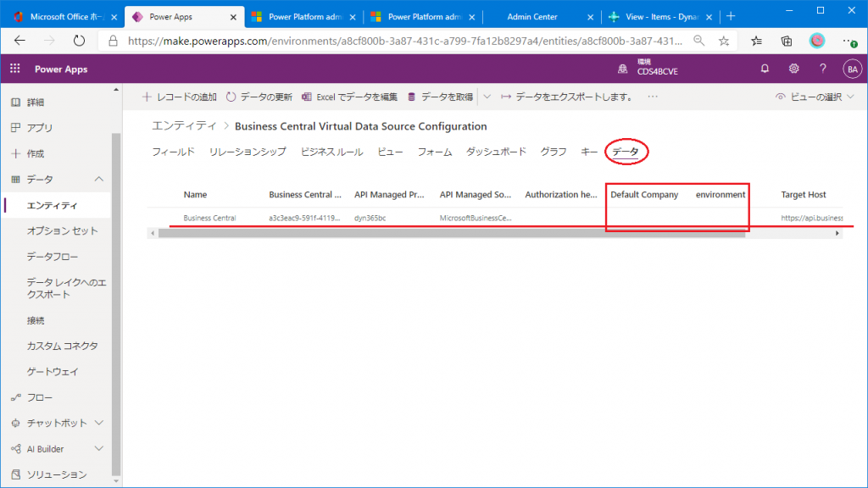
Task: Open the help question mark icon
Action: click(823, 69)
